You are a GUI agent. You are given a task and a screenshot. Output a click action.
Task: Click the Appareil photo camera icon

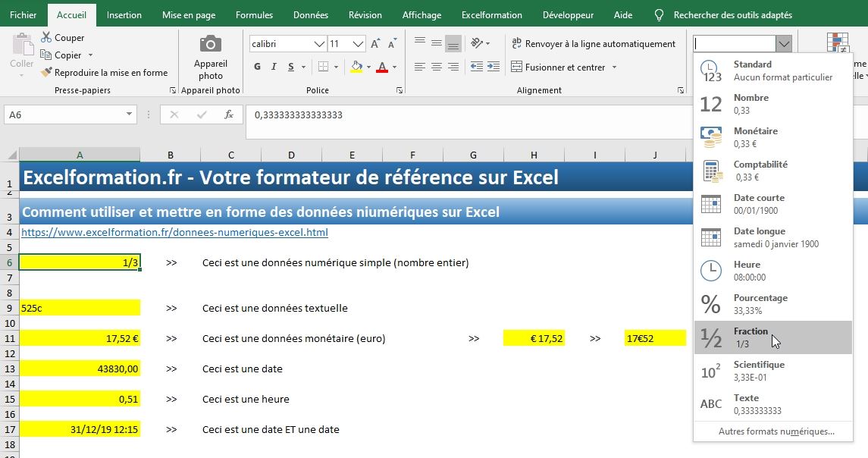coord(211,45)
